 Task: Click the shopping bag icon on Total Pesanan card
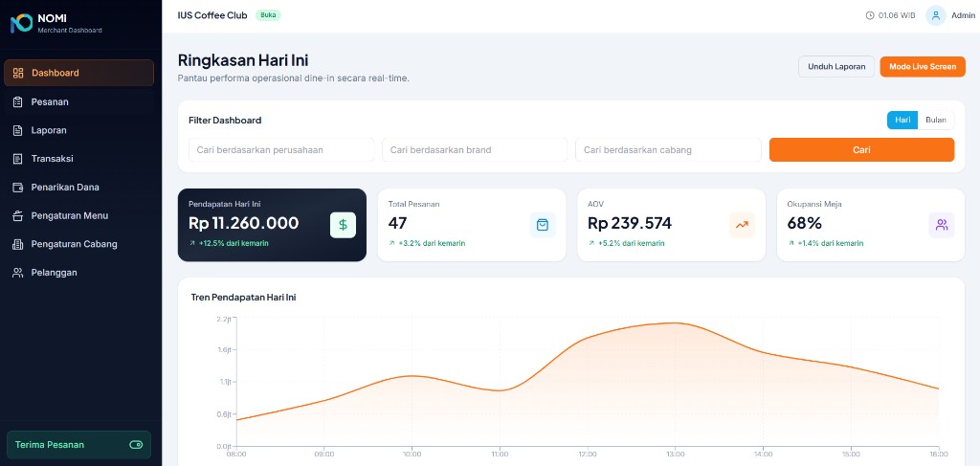tap(543, 225)
